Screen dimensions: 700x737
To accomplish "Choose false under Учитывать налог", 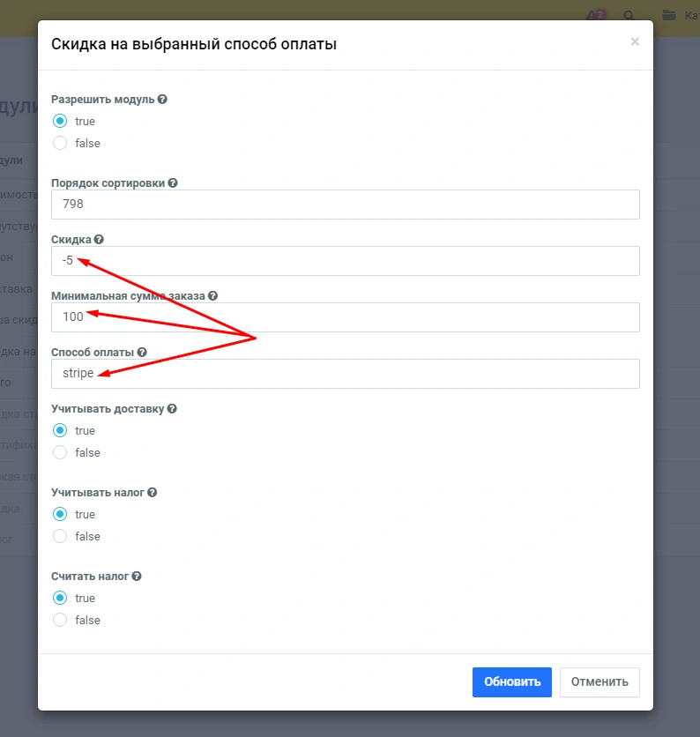I will point(60,536).
